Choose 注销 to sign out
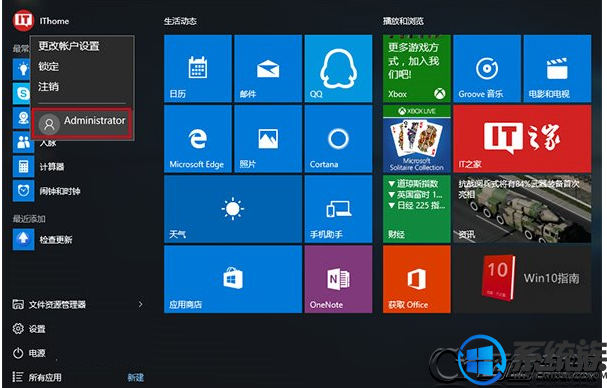The image size is (607, 388). 48,86
